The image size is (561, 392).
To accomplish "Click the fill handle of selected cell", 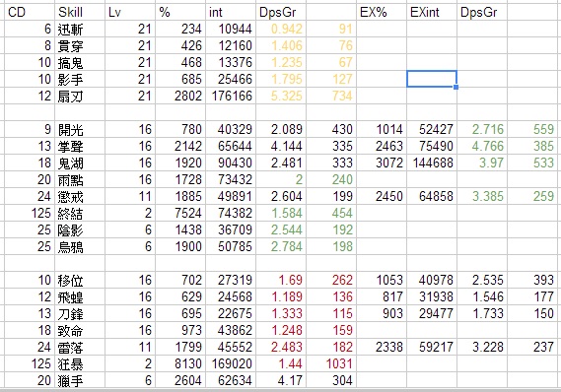I will tap(456, 87).
